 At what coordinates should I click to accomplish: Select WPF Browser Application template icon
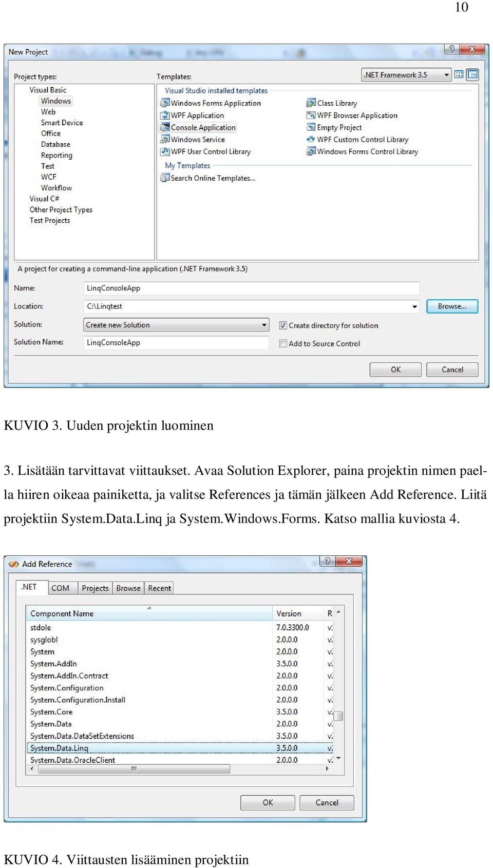pos(311,115)
